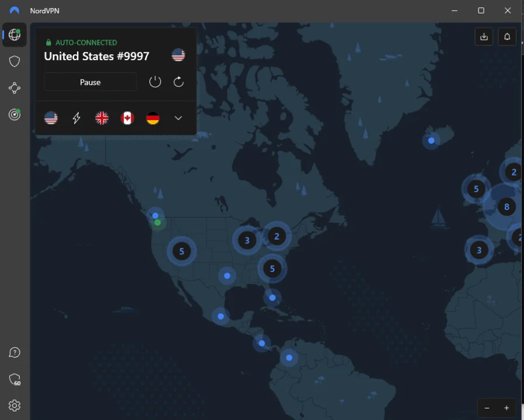Click the NordVPN logo in title bar
Image resolution: width=524 pixels, height=420 pixels.
15,10
